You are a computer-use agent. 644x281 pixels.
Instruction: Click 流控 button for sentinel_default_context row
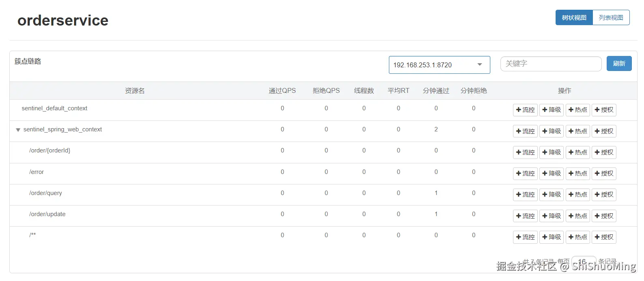(525, 110)
